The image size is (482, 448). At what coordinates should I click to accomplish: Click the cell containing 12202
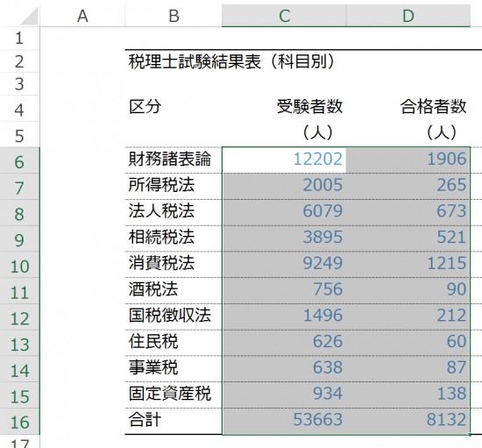284,160
